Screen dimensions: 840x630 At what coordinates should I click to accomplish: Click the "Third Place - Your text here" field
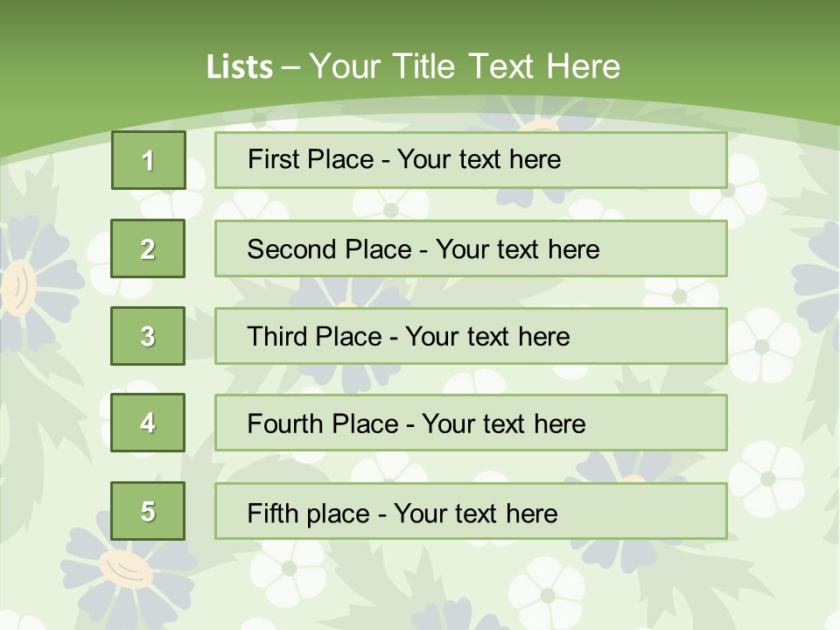471,336
